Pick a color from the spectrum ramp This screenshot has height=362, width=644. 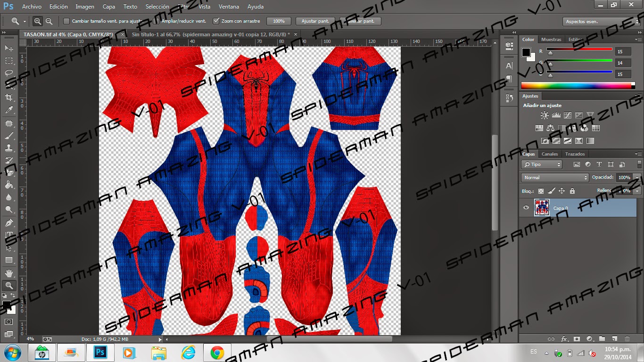coord(575,85)
